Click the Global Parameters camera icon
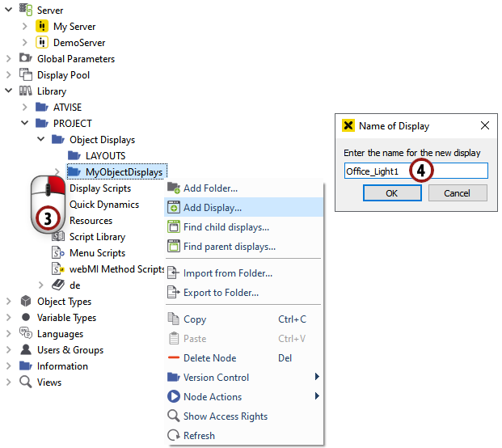Screen dimensions: 502x448 coord(26,59)
